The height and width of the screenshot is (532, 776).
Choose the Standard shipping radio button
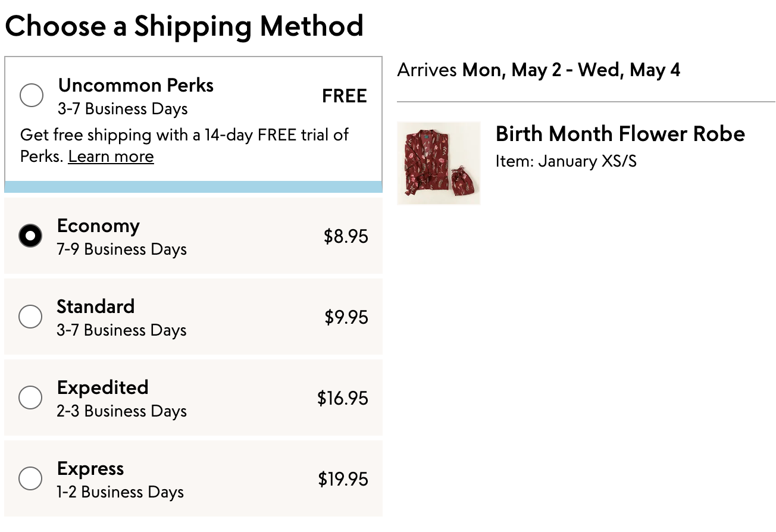[x=30, y=317]
